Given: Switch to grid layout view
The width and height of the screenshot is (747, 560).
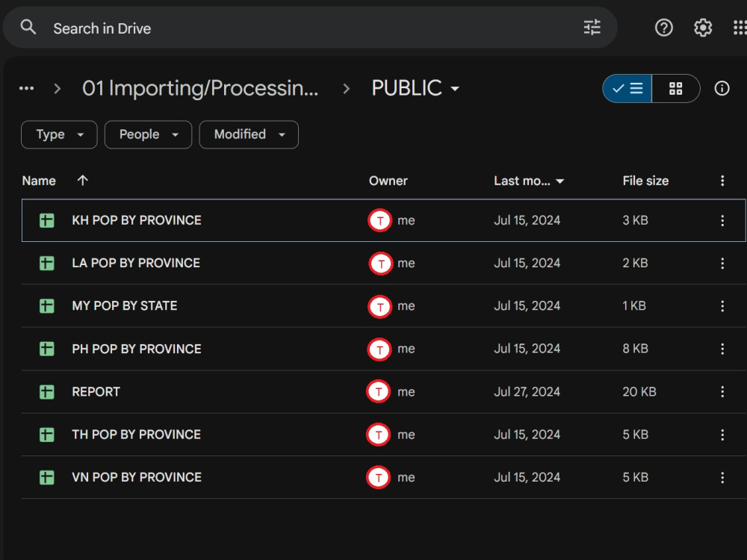Looking at the screenshot, I should [675, 88].
